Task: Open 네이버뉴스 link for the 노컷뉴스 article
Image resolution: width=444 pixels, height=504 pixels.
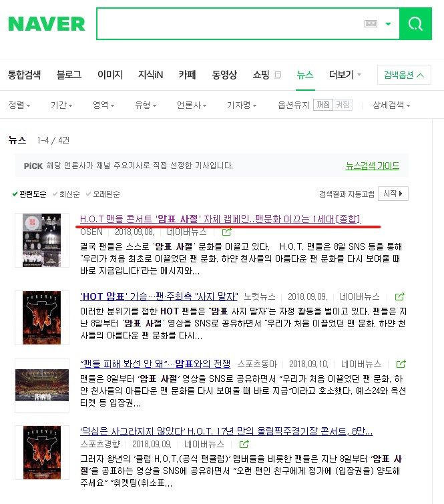Action: click(360, 296)
